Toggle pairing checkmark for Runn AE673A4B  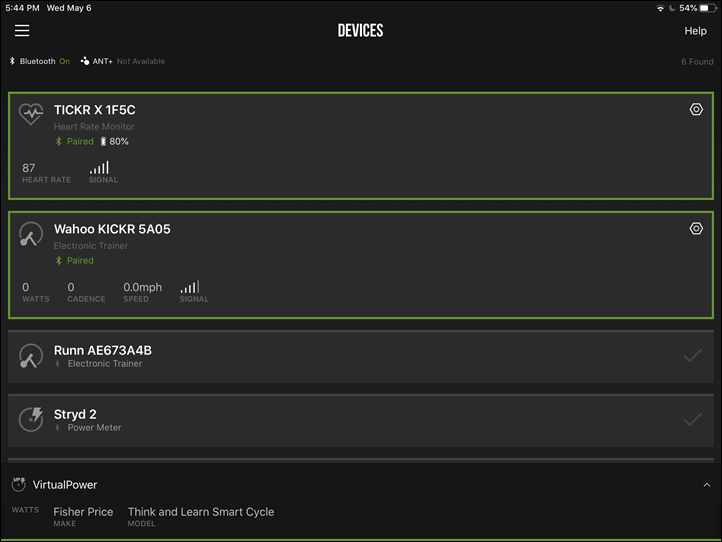[x=692, y=356]
